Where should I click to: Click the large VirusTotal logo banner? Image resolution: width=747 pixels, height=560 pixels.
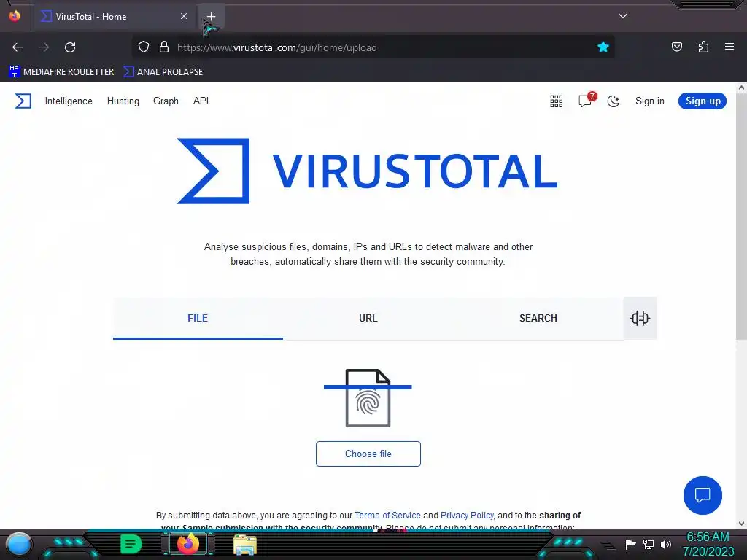tap(367, 171)
